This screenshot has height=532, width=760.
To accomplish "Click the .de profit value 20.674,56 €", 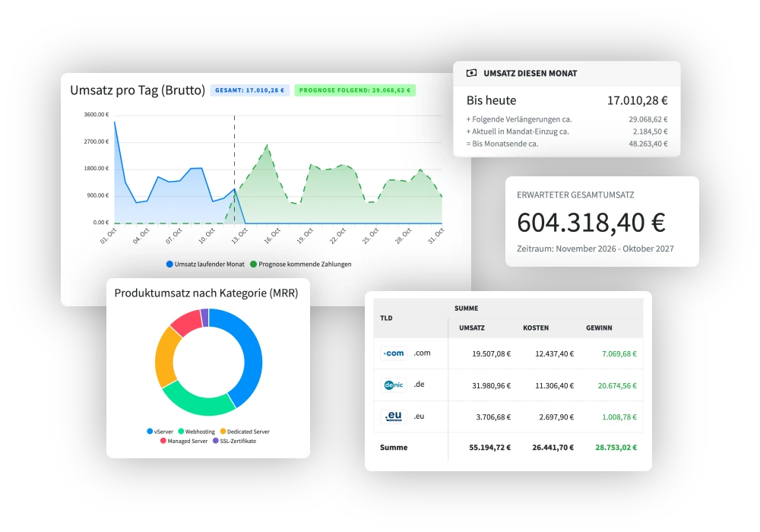I will [x=617, y=385].
